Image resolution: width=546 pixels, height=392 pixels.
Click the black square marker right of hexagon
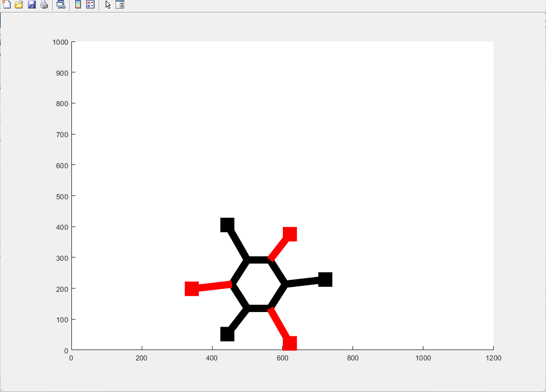pyautogui.click(x=325, y=280)
